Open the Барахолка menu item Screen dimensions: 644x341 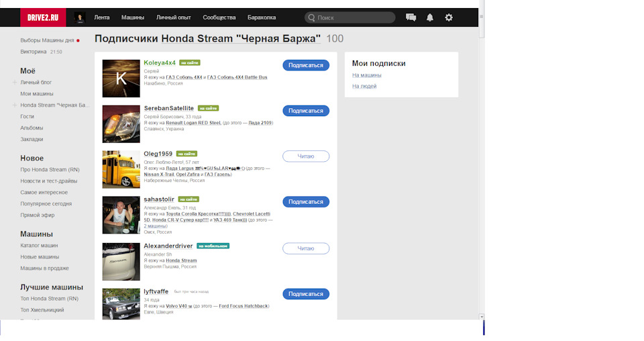pyautogui.click(x=262, y=17)
